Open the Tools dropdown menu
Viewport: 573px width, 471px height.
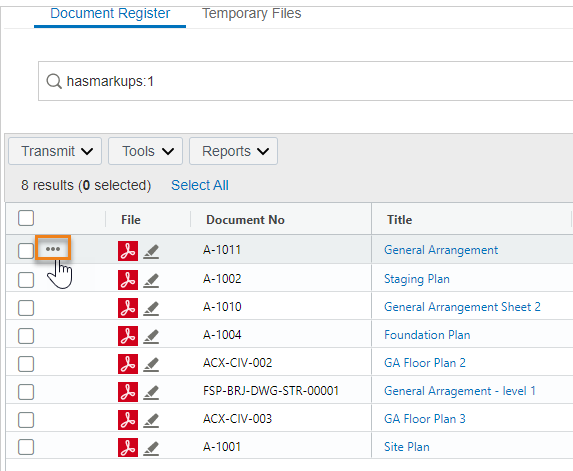click(145, 151)
